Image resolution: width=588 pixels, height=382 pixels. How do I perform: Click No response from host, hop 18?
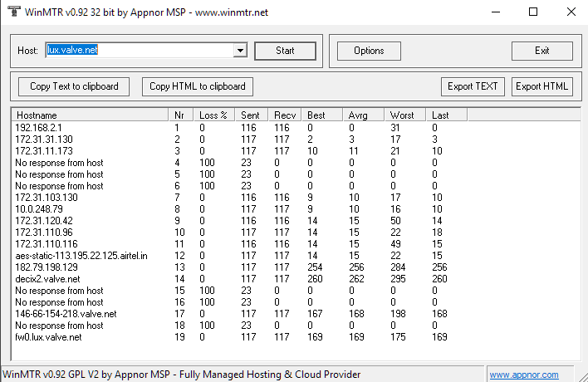pos(59,326)
